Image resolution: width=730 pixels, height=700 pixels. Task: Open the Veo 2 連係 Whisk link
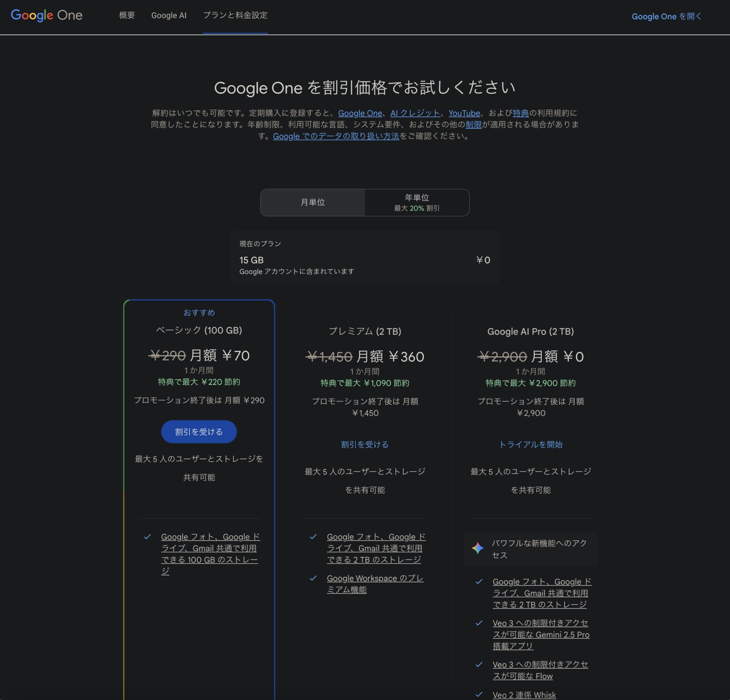click(524, 695)
